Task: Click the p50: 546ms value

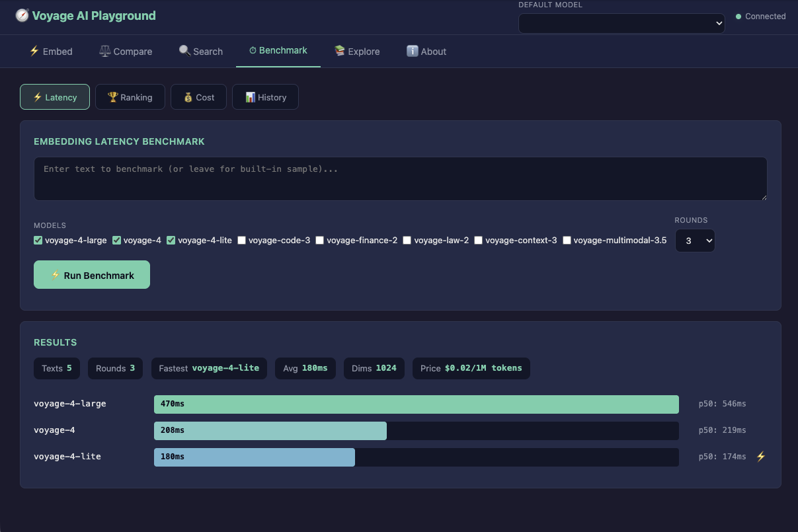Action: 722,404
